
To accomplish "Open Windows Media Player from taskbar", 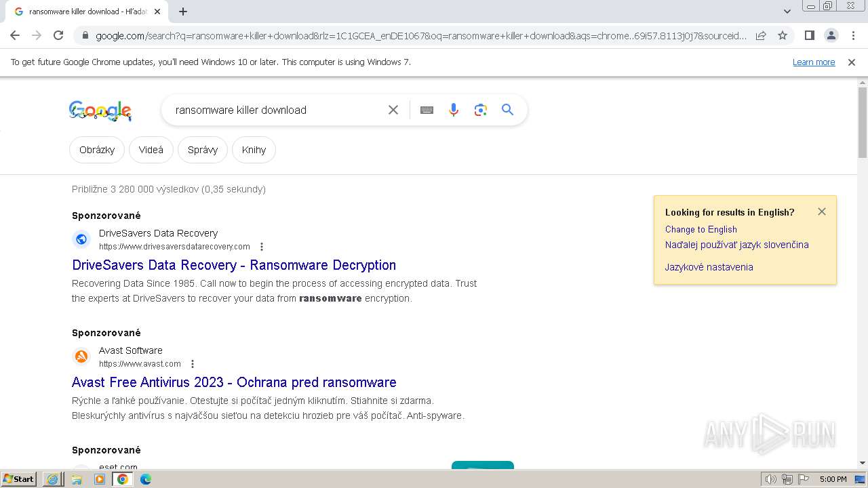I will click(x=100, y=479).
